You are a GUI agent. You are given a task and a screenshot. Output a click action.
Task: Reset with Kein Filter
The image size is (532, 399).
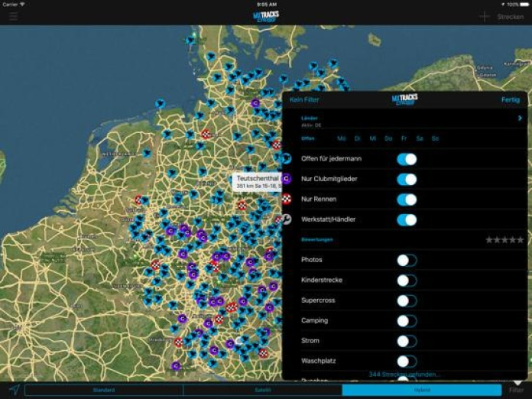click(304, 99)
